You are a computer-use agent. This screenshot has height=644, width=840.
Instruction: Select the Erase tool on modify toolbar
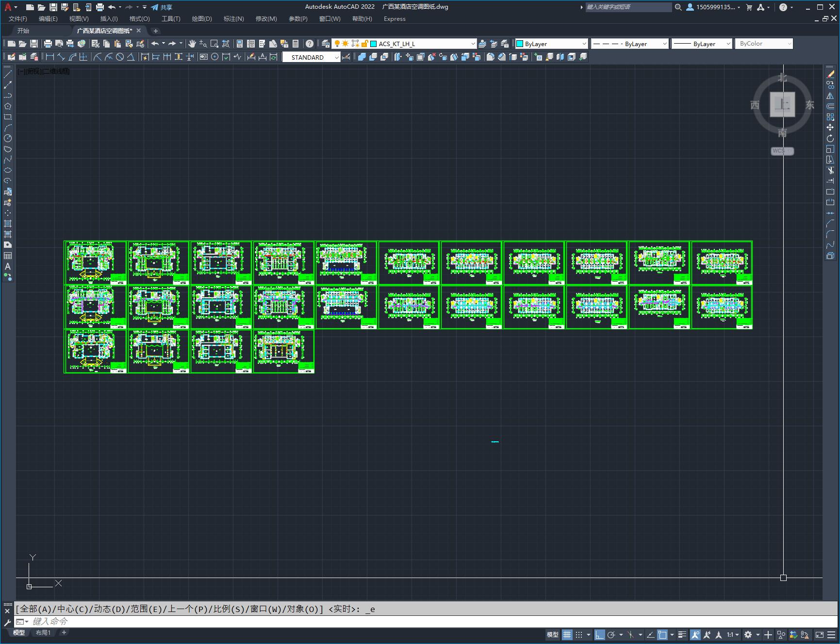pos(830,74)
